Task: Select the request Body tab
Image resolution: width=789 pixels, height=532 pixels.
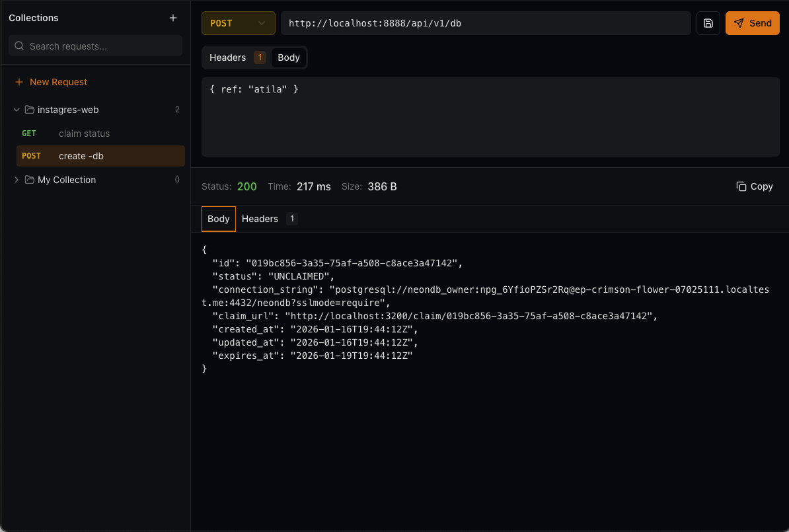Action: click(289, 57)
